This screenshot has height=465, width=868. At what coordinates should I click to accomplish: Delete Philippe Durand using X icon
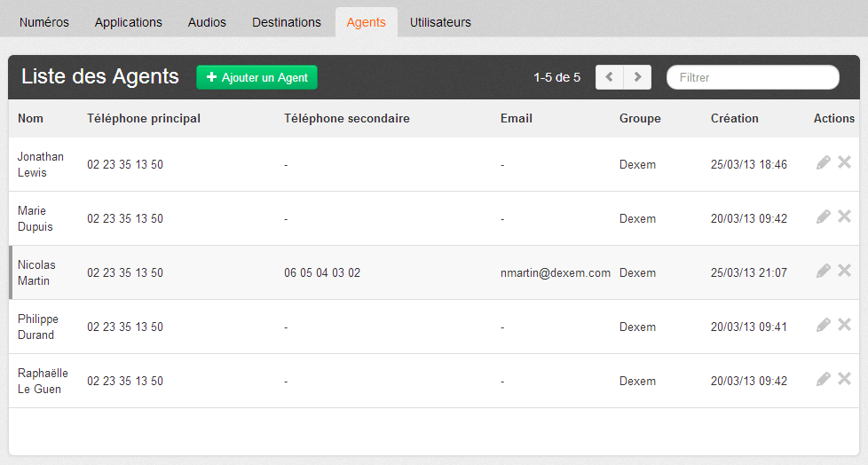click(844, 325)
